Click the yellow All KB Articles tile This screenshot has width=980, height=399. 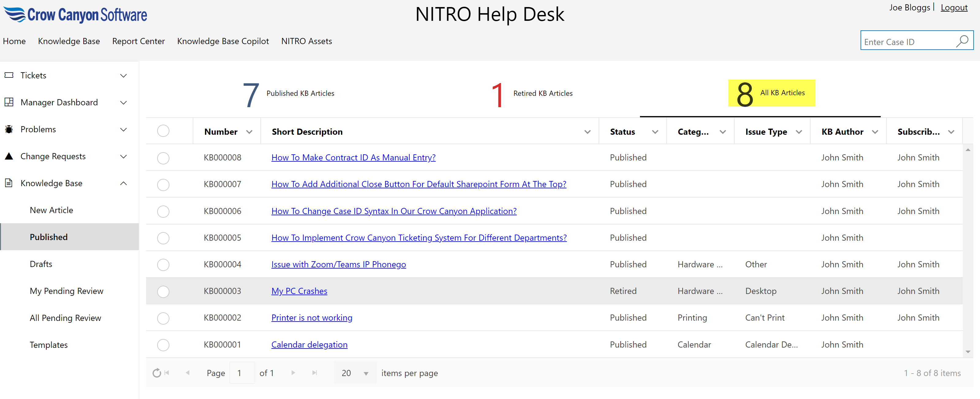(771, 93)
